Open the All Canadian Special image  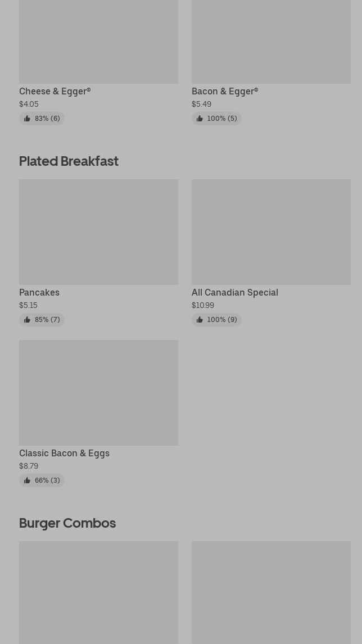tap(271, 232)
